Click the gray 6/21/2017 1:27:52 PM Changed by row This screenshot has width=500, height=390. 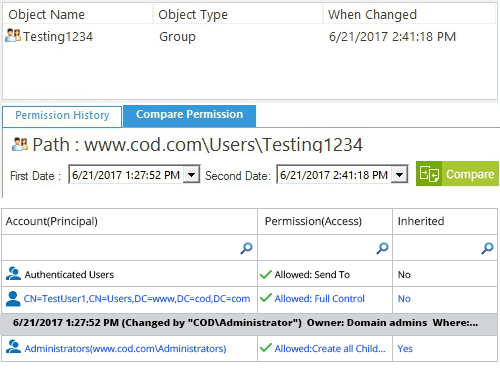(249, 323)
